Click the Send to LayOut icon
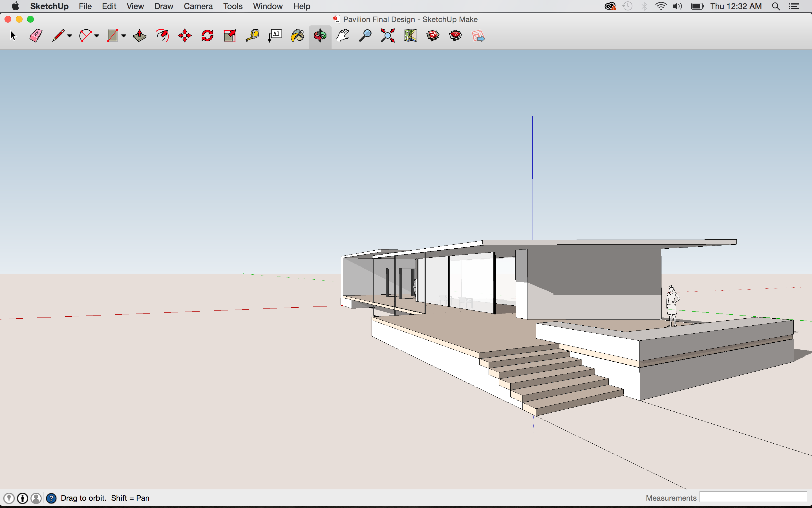 click(x=478, y=35)
